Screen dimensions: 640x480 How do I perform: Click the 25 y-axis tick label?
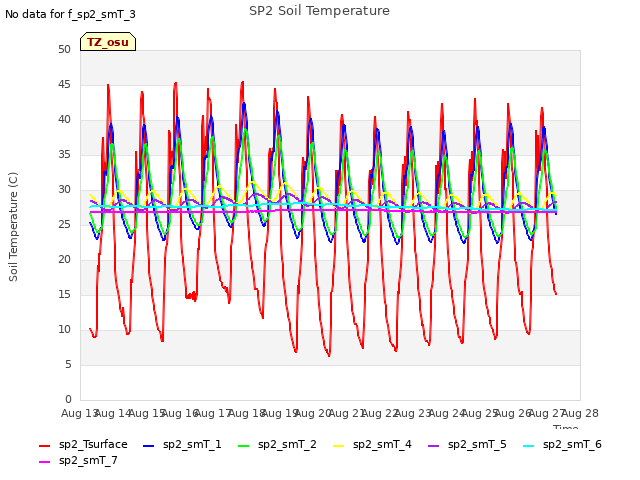[x=64, y=224]
